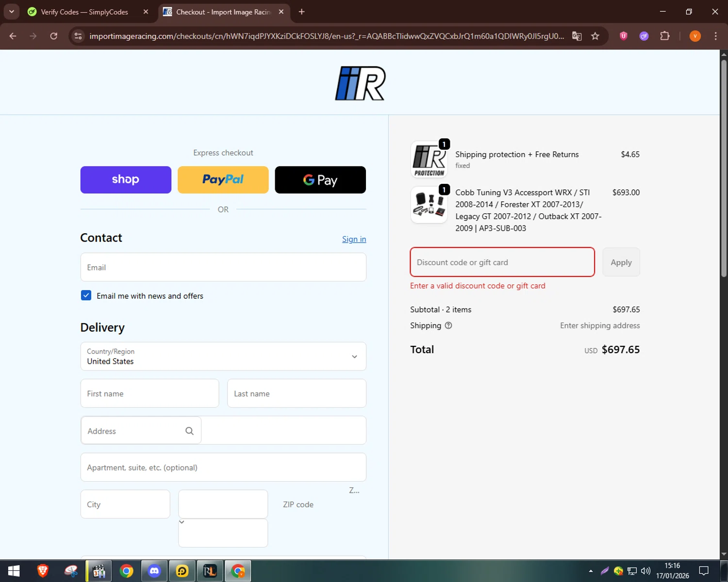Image resolution: width=728 pixels, height=582 pixels.
Task: Reload the checkout page
Action: (54, 36)
